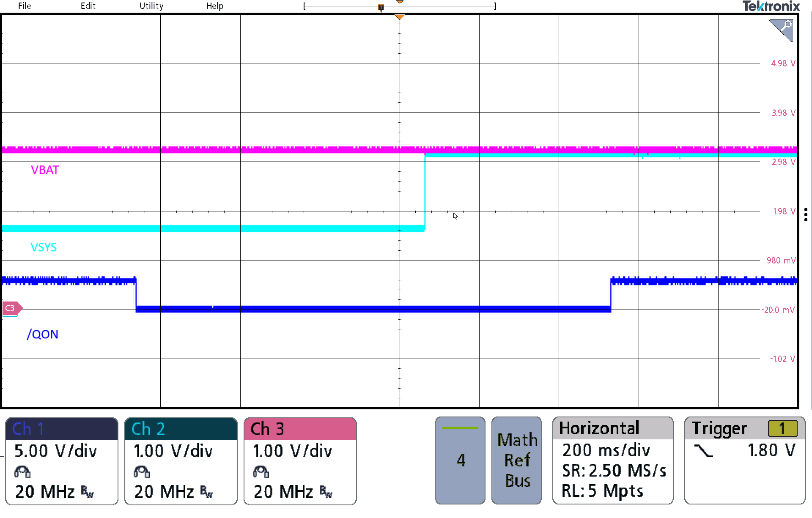
Task: Open the File menu
Action: tap(25, 6)
